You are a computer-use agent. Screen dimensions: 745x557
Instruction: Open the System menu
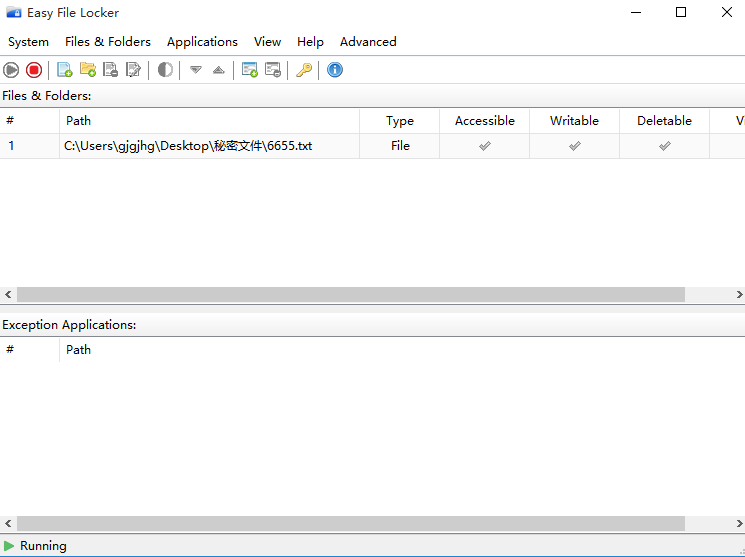28,42
